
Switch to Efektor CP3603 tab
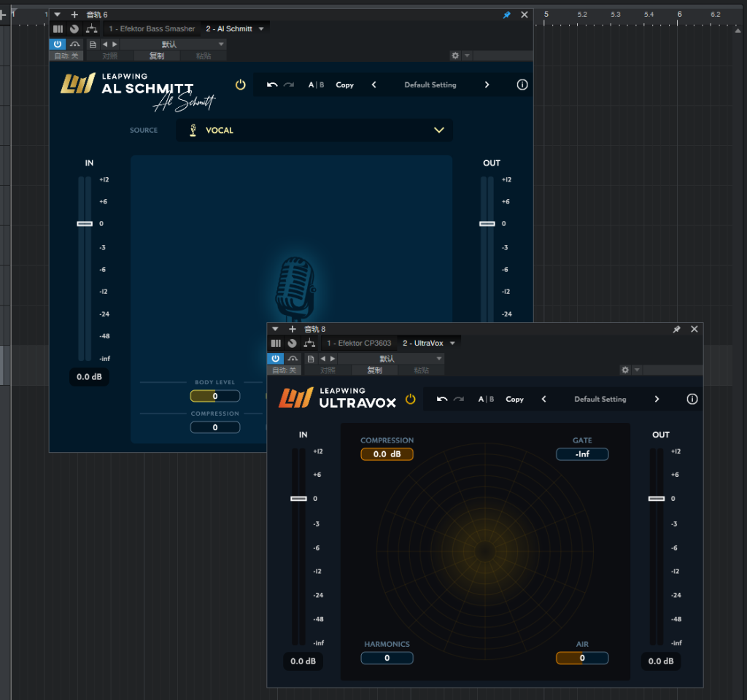tap(359, 343)
